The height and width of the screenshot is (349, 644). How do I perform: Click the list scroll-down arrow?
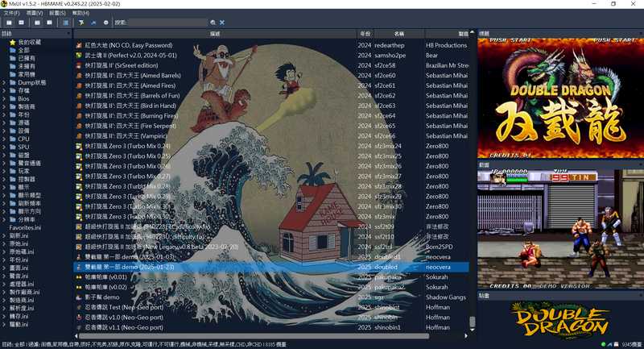[473, 330]
